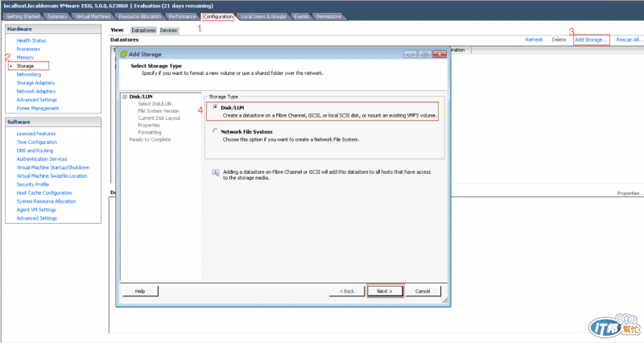Screen dimensions: 644x343
Task: Select the Network File System radio button
Action: point(215,131)
